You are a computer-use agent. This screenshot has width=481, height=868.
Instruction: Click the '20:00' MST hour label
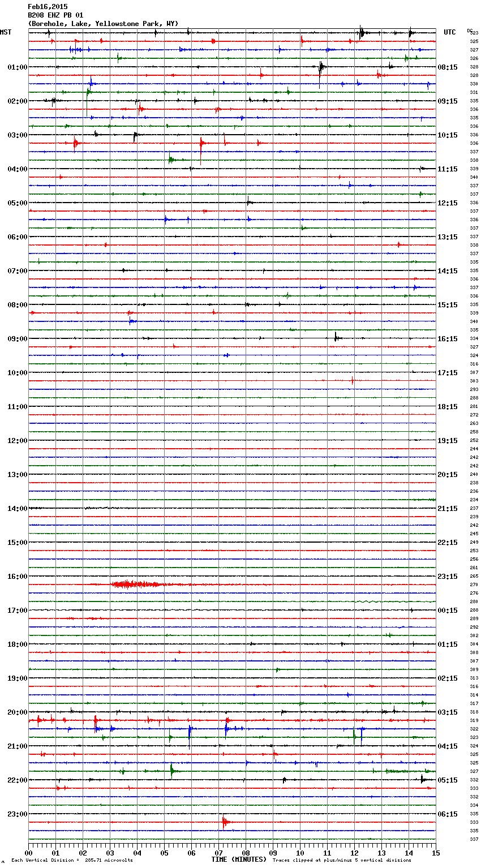(18, 712)
